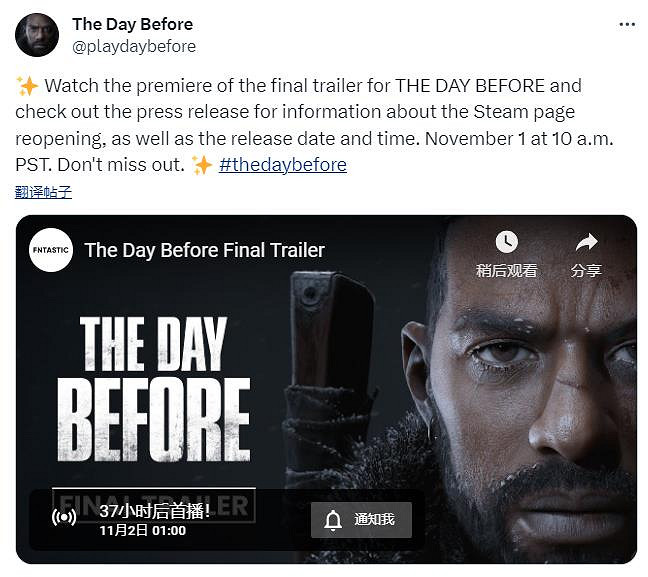The width and height of the screenshot is (648, 577).
Task: Click the live broadcast signal icon
Action: click(x=64, y=517)
